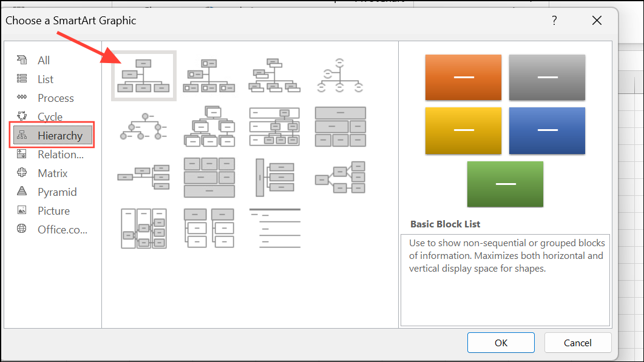
Task: Select the Lined List layout
Action: (274, 228)
